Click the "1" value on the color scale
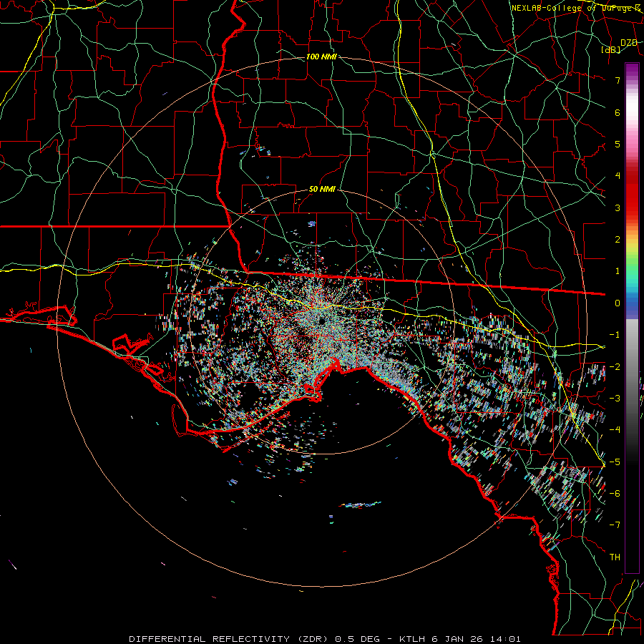This screenshot has height=644, width=644. pyautogui.click(x=618, y=271)
